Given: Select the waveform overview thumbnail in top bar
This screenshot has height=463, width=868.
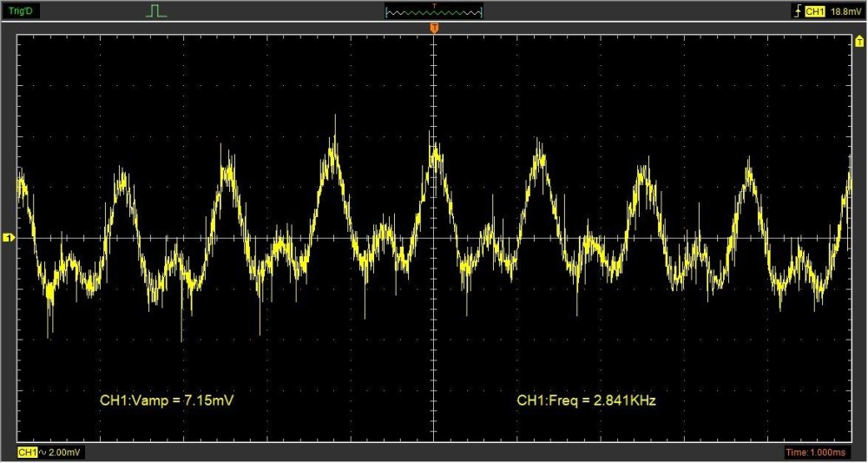Looking at the screenshot, I should point(434,12).
